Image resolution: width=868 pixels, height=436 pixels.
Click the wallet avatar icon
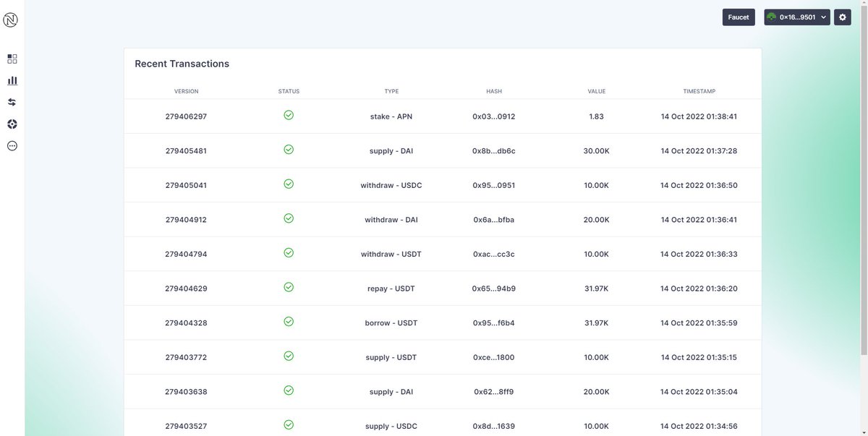tap(772, 17)
